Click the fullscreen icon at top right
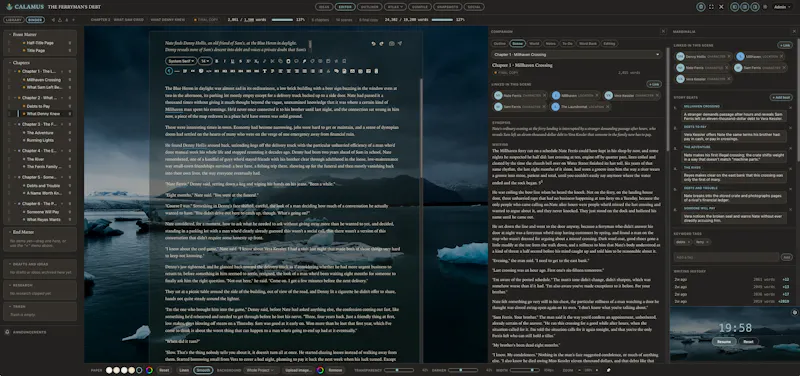The image size is (800, 376). pyautogui.click(x=711, y=7)
